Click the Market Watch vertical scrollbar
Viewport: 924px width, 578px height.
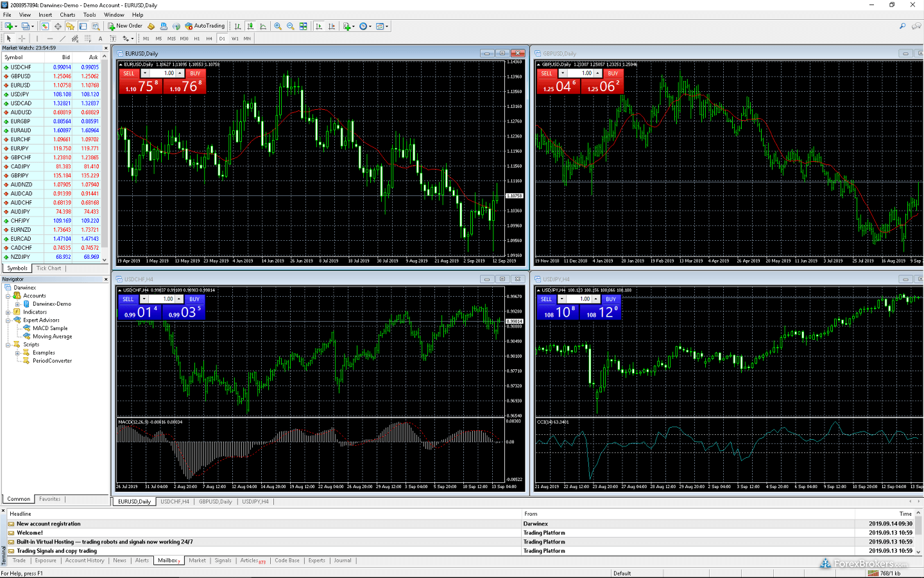(x=105, y=158)
